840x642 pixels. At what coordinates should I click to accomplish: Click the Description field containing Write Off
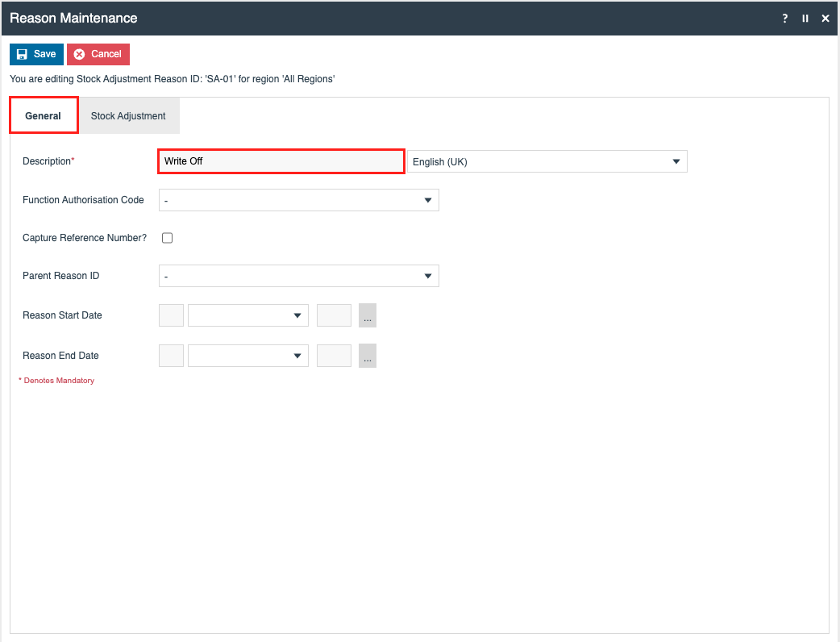point(281,161)
